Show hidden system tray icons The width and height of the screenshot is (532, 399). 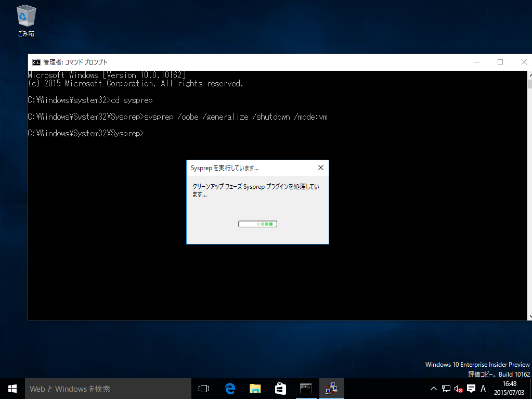(x=434, y=389)
